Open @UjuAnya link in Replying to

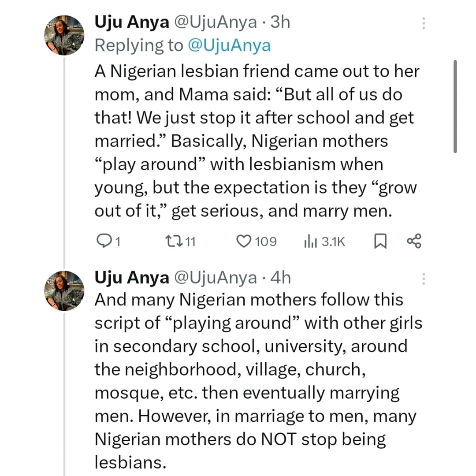click(x=229, y=45)
